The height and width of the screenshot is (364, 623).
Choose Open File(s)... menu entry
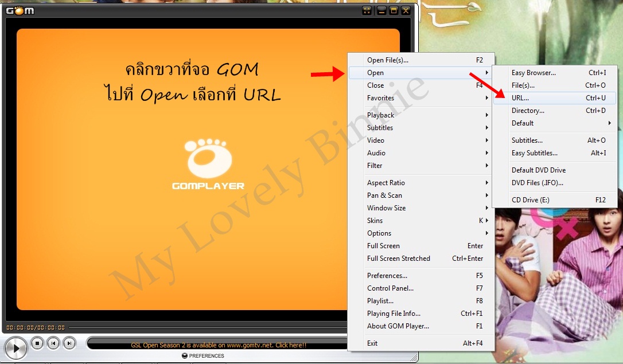421,60
